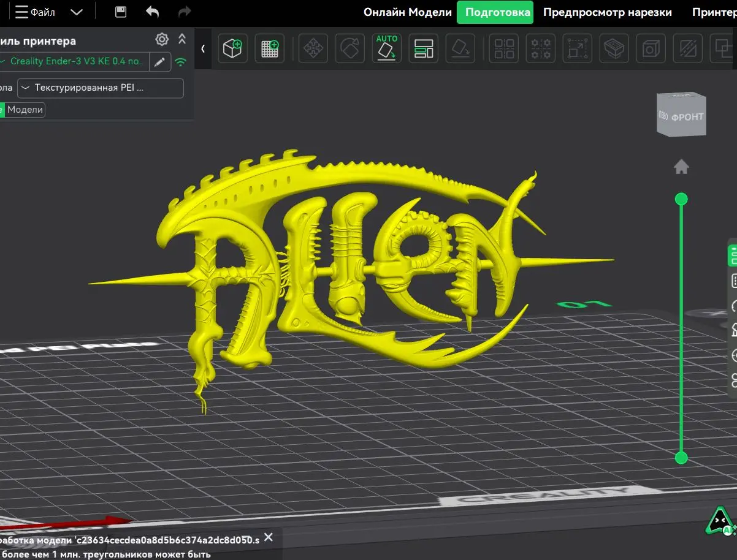This screenshot has height=560, width=737.
Task: Select the Cut tool with diagonal lines
Action: (687, 48)
